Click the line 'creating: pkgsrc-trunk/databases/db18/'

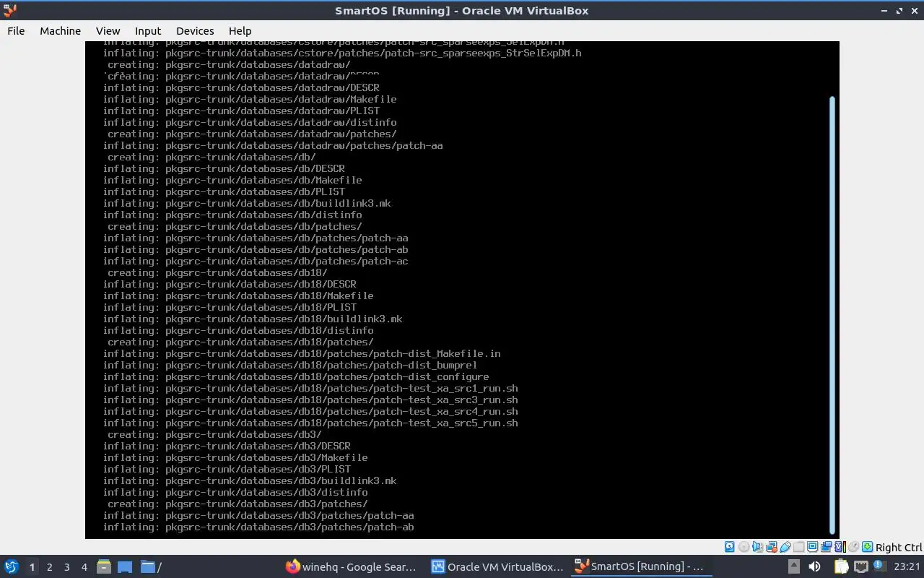pyautogui.click(x=217, y=272)
